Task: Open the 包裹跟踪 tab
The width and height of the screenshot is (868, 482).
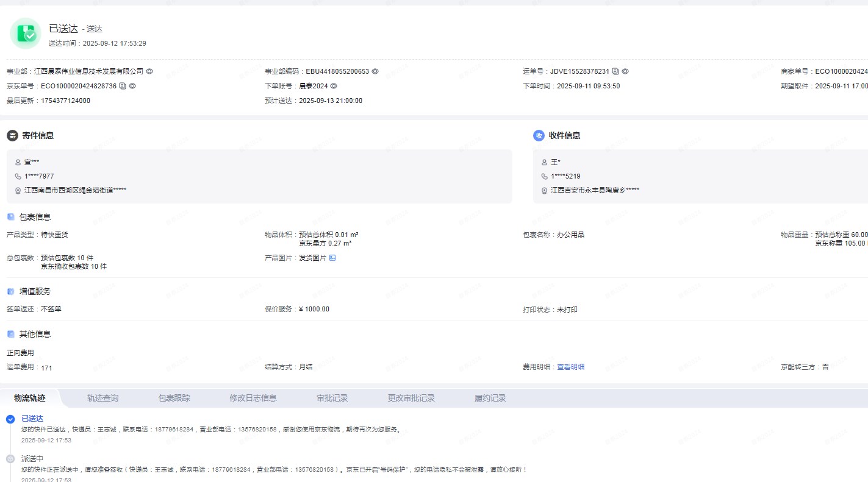Action: coord(174,398)
